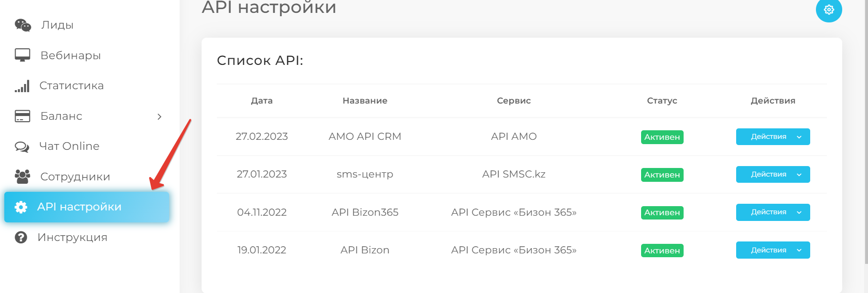
Task: Open Действия dropdown for sms-центр row
Action: click(772, 175)
